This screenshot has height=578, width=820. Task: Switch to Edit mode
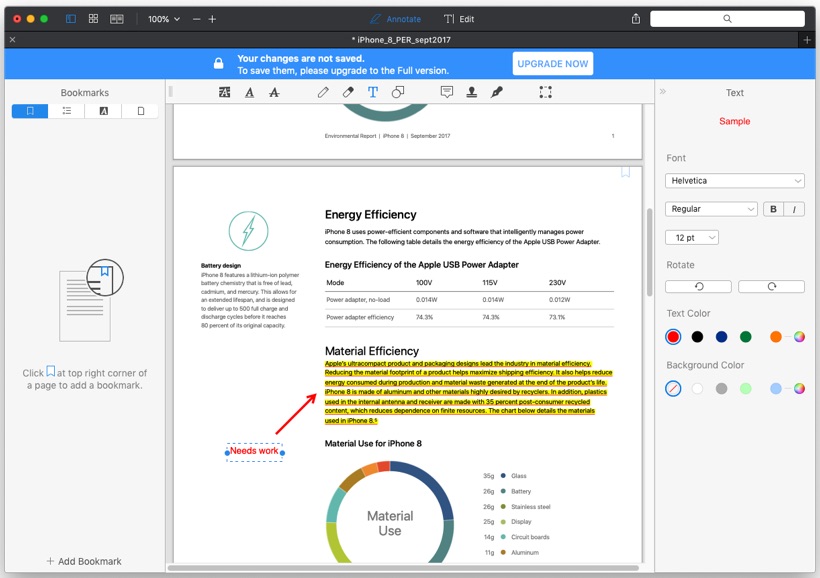(x=459, y=19)
